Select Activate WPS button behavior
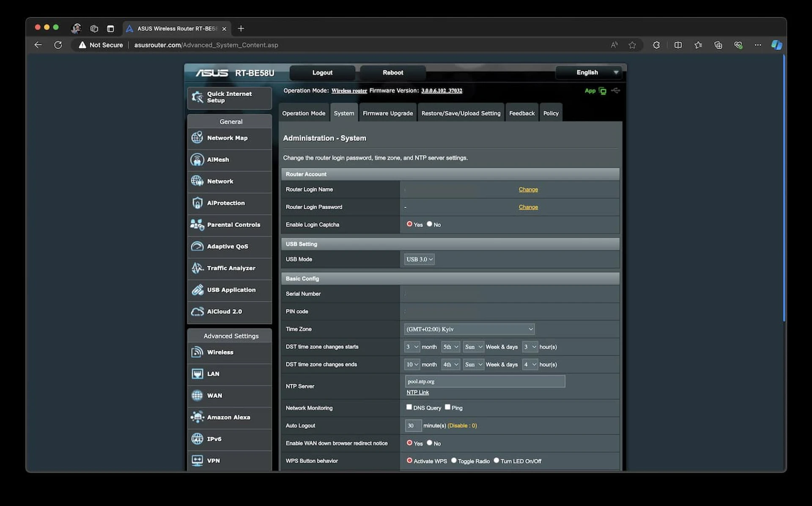The height and width of the screenshot is (506, 812). click(x=409, y=461)
